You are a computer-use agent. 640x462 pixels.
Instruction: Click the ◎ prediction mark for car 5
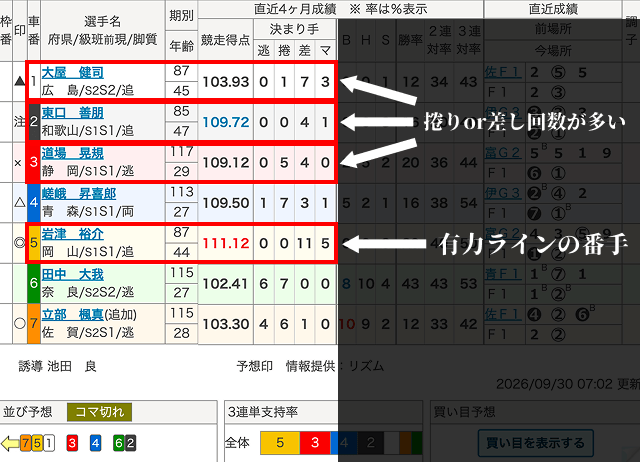point(20,243)
